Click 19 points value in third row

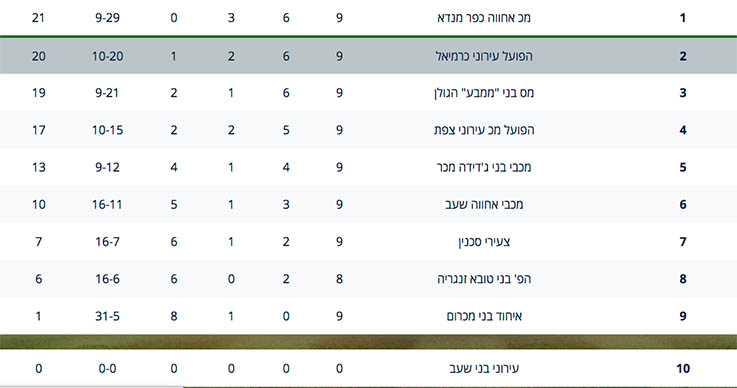point(39,93)
